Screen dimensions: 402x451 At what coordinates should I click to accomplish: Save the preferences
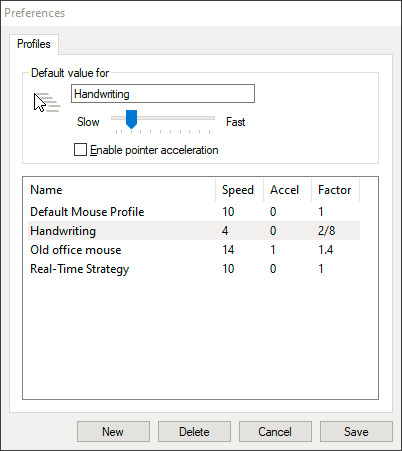pyautogui.click(x=356, y=432)
